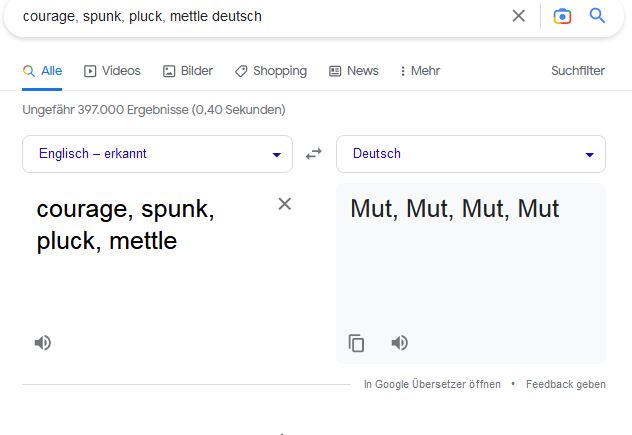The width and height of the screenshot is (632, 435).
Task: Click into the source text 'courage, spunk, pluck, mettle'
Action: click(125, 225)
